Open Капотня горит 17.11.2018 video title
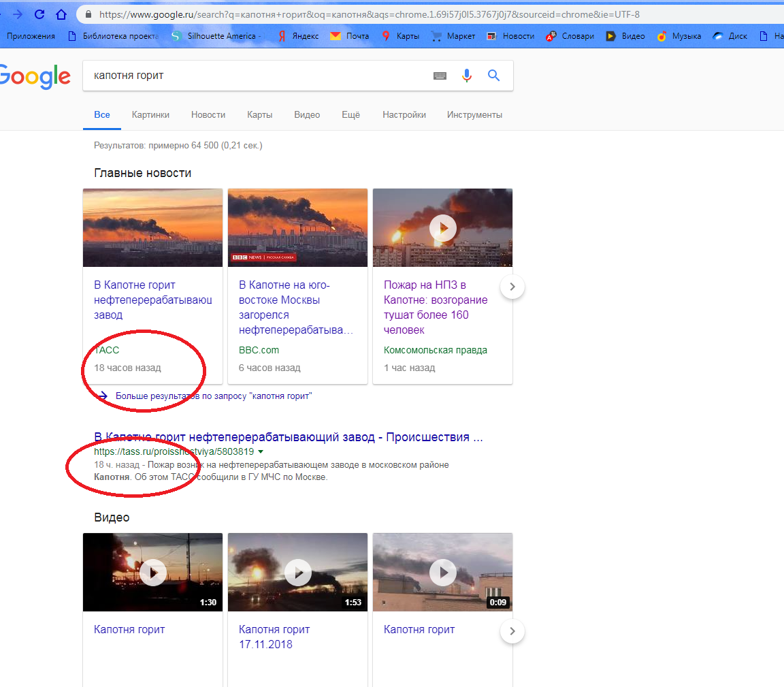This screenshot has width=784, height=687. click(274, 637)
